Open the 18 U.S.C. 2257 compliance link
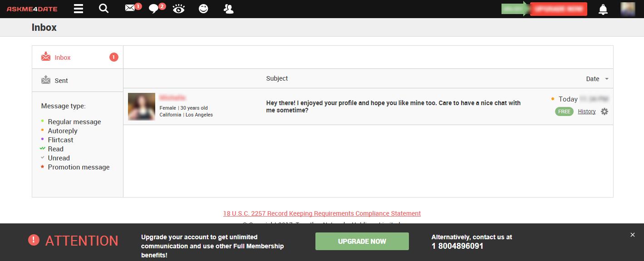This screenshot has width=644, height=261. (x=322, y=213)
